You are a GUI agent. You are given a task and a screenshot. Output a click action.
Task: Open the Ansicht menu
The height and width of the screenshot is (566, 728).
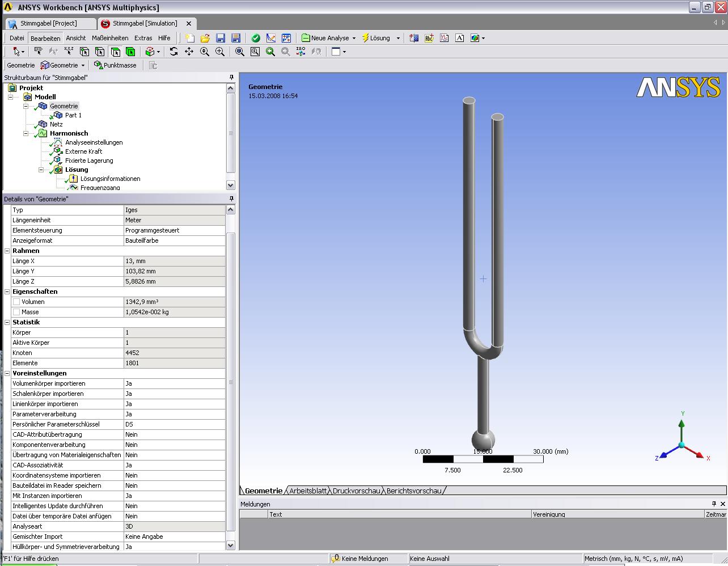(x=75, y=38)
